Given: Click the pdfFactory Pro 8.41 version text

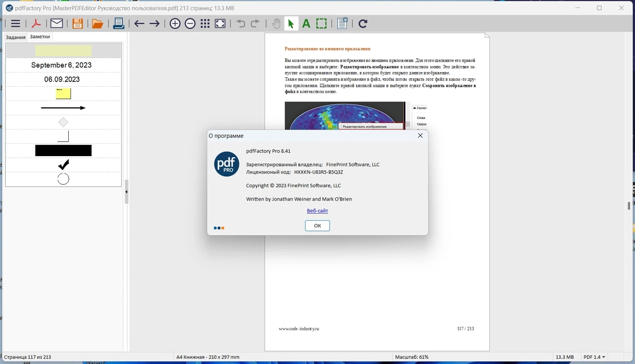Looking at the screenshot, I should point(268,151).
